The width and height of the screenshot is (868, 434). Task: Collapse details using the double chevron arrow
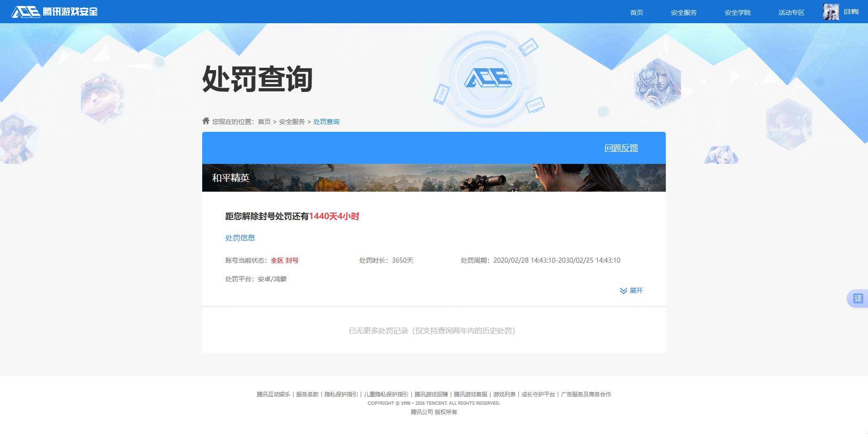point(623,291)
